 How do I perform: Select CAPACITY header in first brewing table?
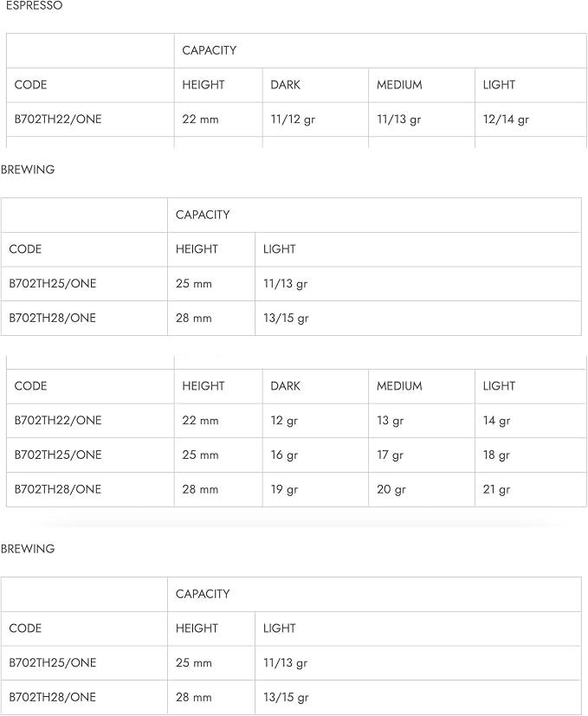tap(203, 215)
